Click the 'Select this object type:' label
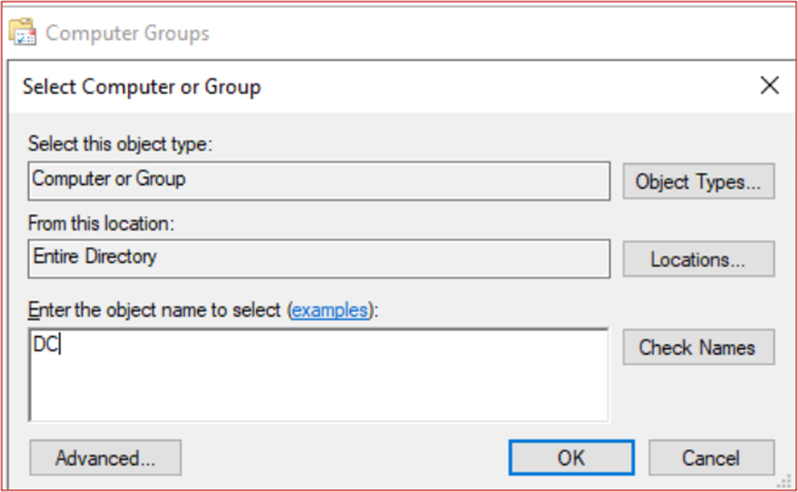This screenshot has height=492, width=798. point(120,144)
